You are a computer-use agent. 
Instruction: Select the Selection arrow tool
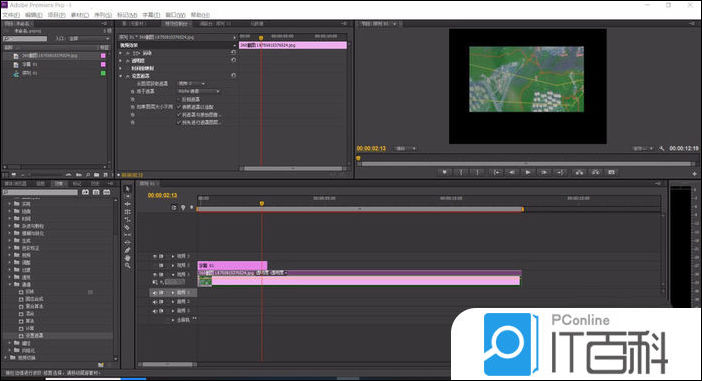pyautogui.click(x=127, y=189)
